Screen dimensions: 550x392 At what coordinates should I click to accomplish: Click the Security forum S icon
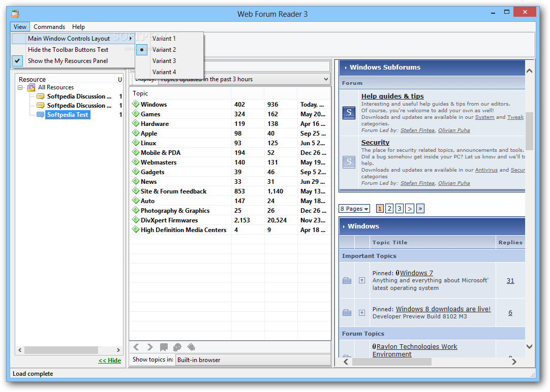tap(349, 162)
